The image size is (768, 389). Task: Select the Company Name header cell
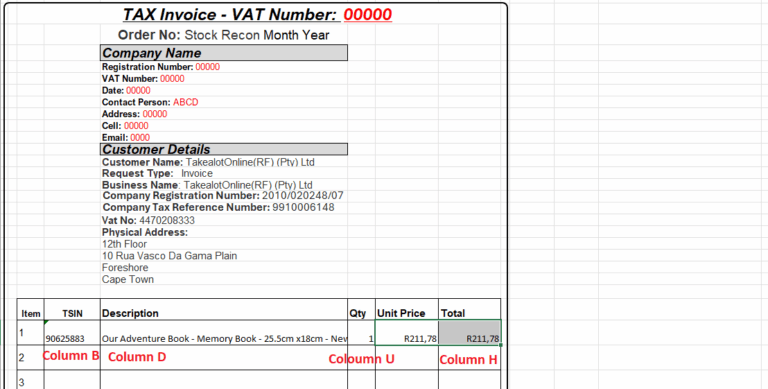click(x=224, y=53)
